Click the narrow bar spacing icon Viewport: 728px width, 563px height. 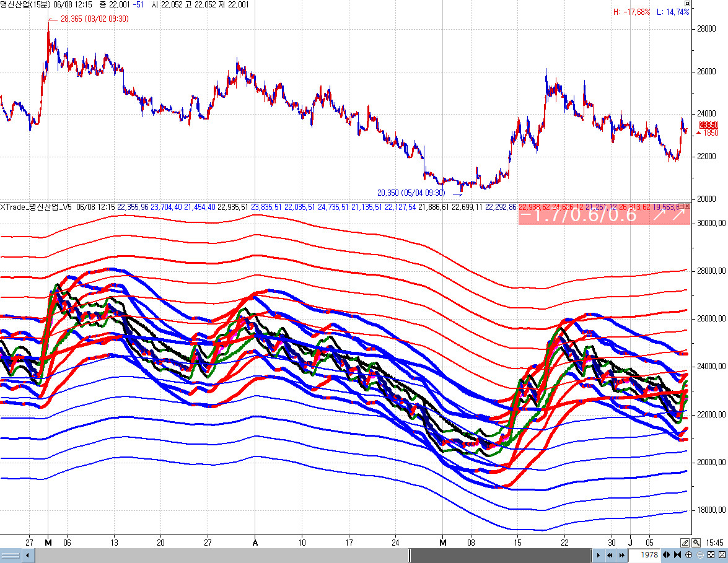click(x=677, y=554)
